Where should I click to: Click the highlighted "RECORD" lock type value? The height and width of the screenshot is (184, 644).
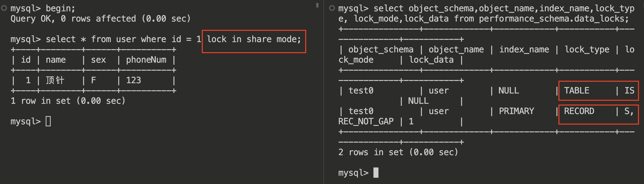click(579, 111)
